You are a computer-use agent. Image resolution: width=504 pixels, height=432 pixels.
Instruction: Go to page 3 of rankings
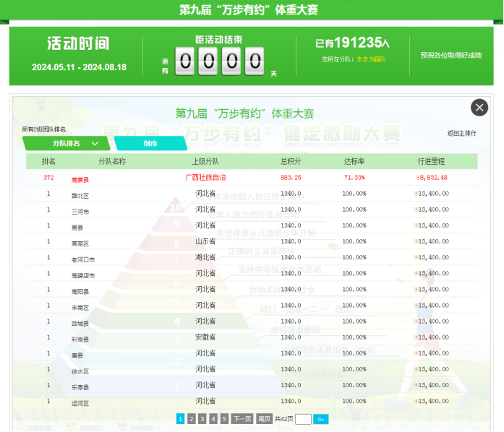(202, 419)
